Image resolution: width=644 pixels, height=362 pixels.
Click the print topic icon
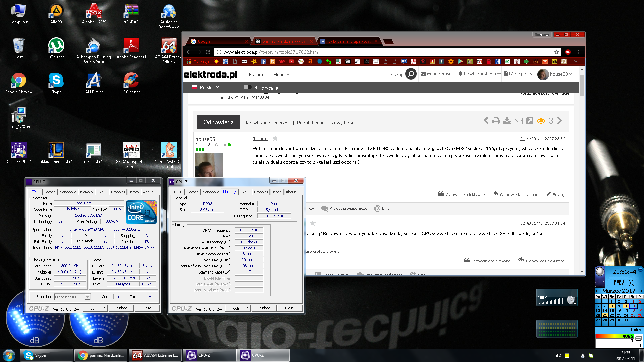pyautogui.click(x=496, y=121)
